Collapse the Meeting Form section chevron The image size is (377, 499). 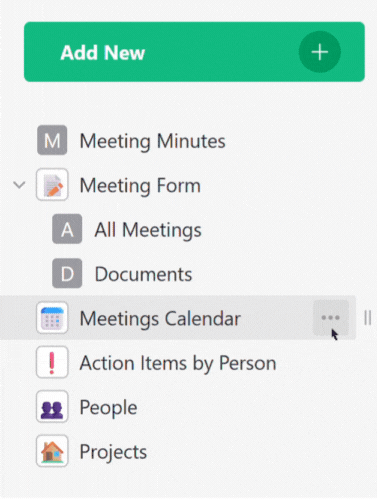click(19, 185)
